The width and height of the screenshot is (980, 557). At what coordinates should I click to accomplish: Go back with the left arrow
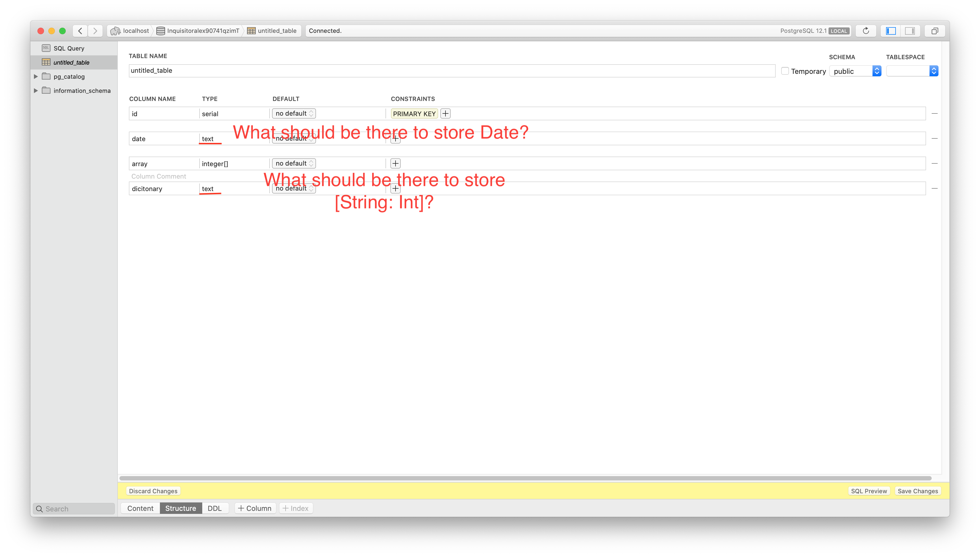(x=80, y=31)
